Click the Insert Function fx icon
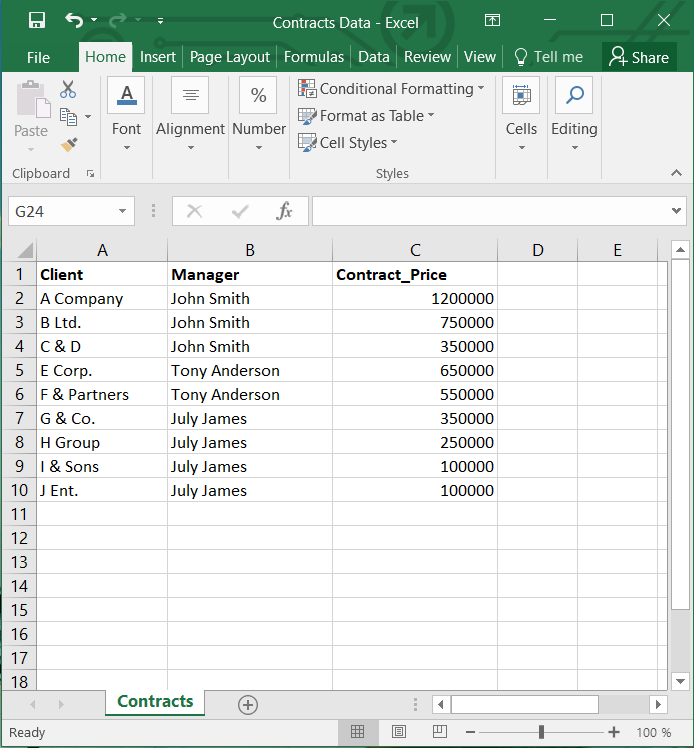Screen dimensions: 694x748 tap(285, 211)
